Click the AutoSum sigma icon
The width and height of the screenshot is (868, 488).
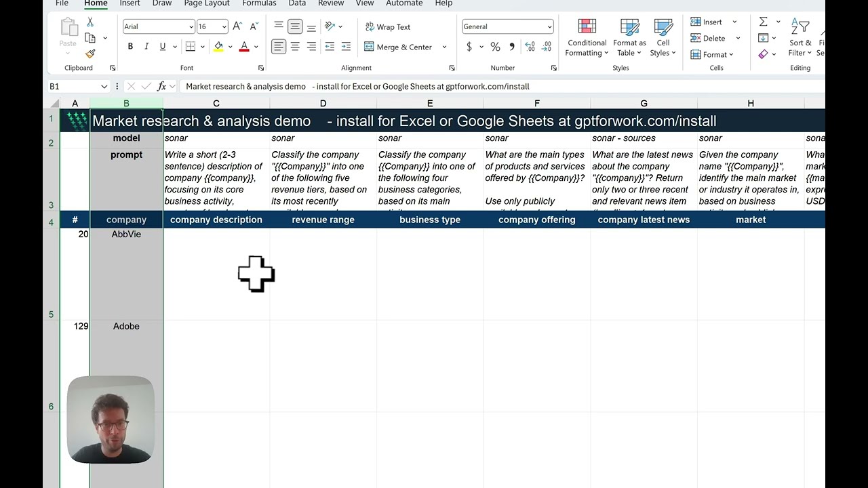(x=764, y=22)
